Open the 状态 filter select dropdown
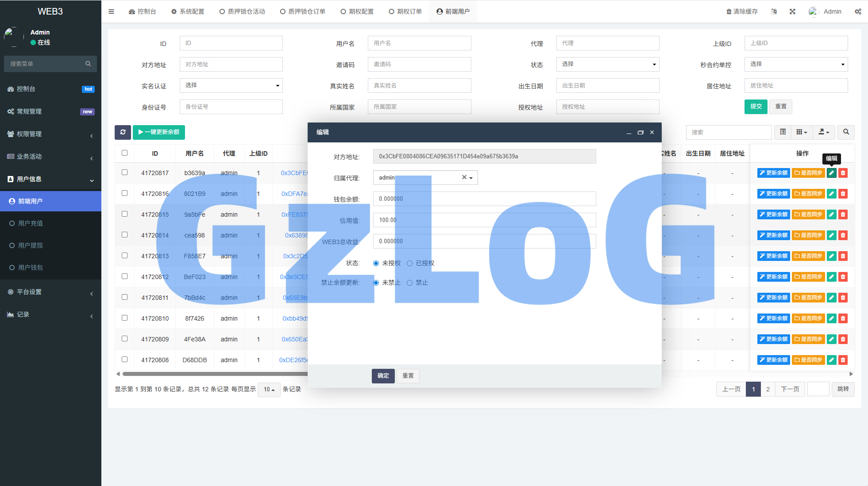 [x=607, y=64]
